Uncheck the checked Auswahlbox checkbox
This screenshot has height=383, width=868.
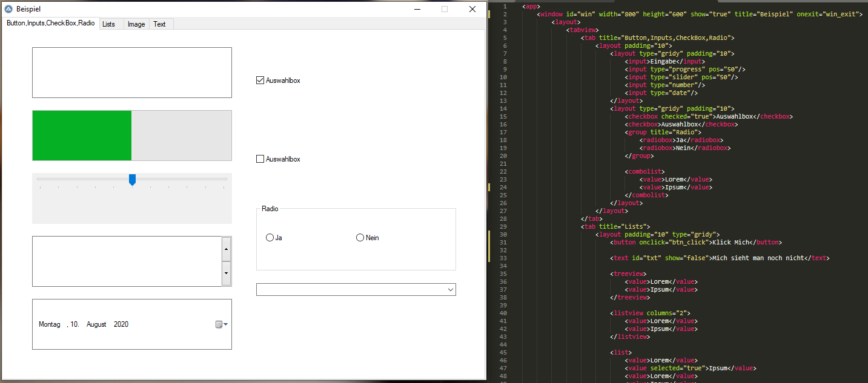260,80
